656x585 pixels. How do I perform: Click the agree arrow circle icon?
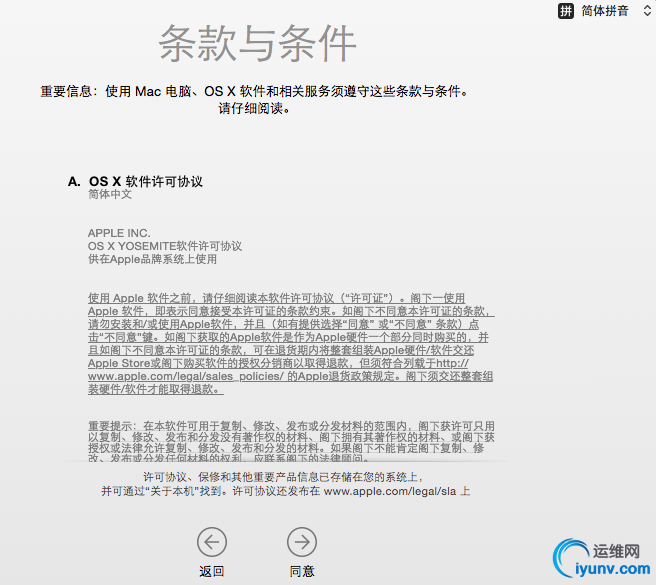(302, 542)
